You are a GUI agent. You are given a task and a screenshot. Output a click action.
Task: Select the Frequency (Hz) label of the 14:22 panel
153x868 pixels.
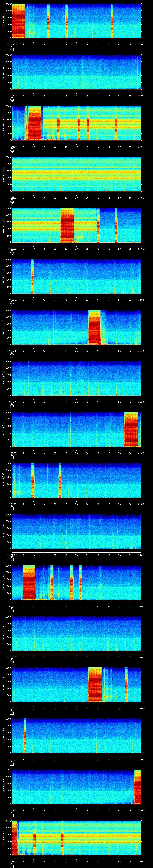click(x=3, y=21)
